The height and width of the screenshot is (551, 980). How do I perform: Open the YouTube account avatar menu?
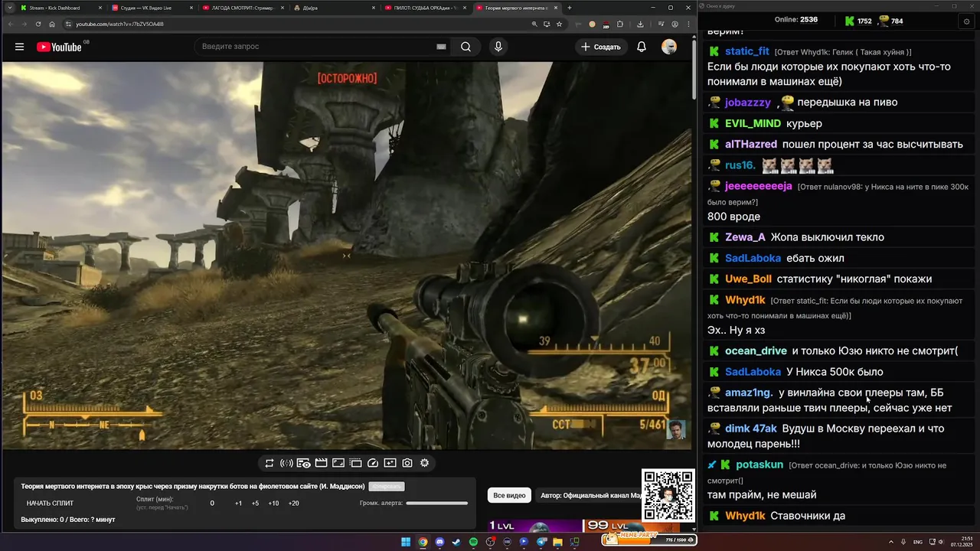click(x=669, y=47)
